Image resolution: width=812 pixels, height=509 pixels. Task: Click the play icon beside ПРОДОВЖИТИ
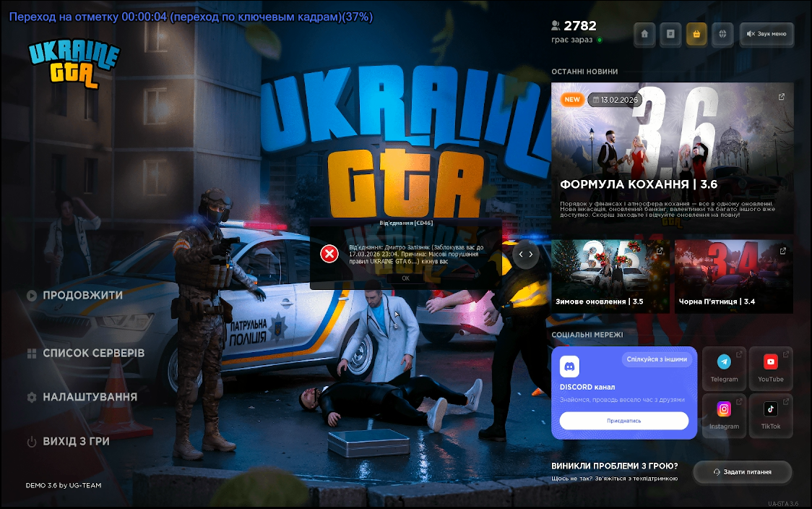pos(32,296)
